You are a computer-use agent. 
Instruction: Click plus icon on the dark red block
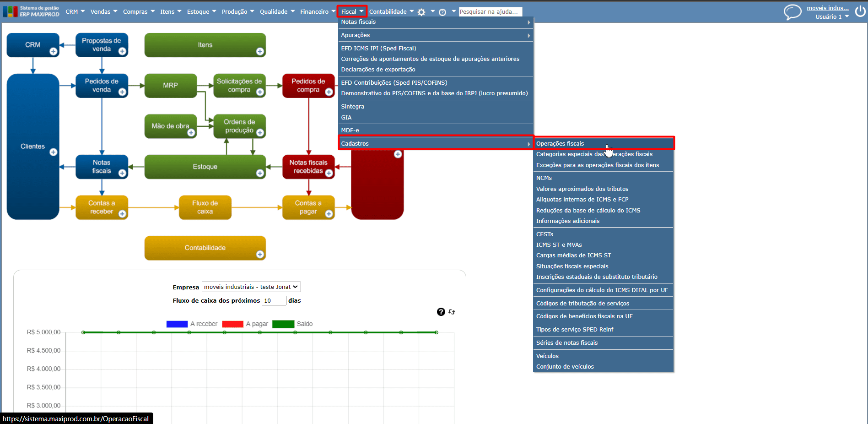pos(398,154)
